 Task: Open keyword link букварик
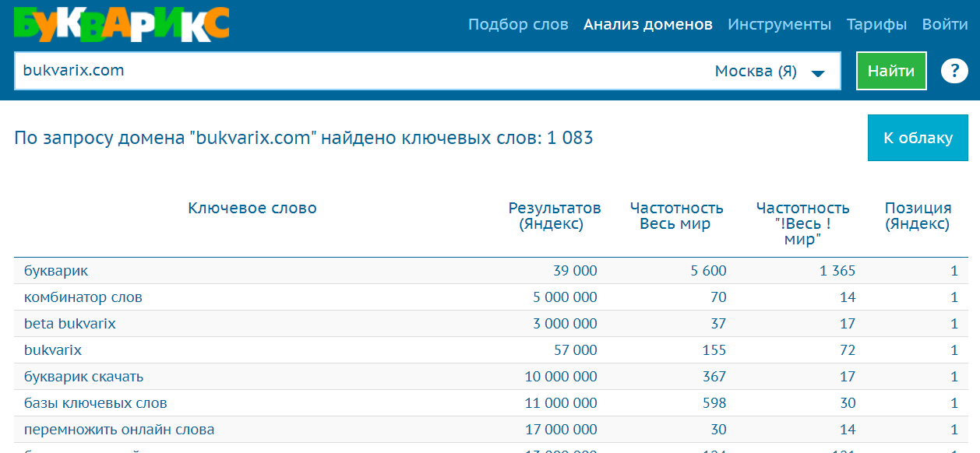click(56, 271)
